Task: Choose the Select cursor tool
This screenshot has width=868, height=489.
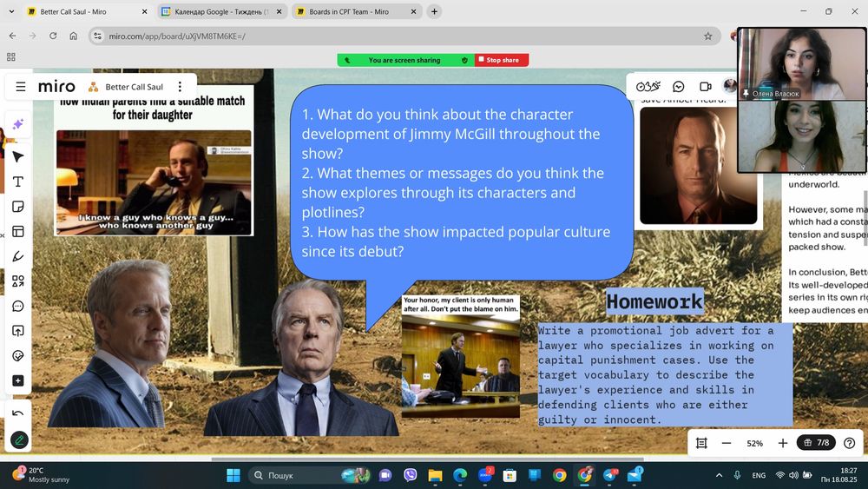Action: [17, 157]
